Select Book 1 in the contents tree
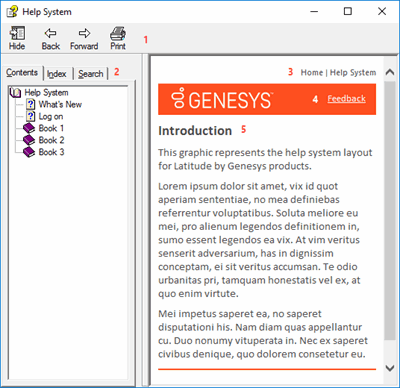 click(x=51, y=128)
